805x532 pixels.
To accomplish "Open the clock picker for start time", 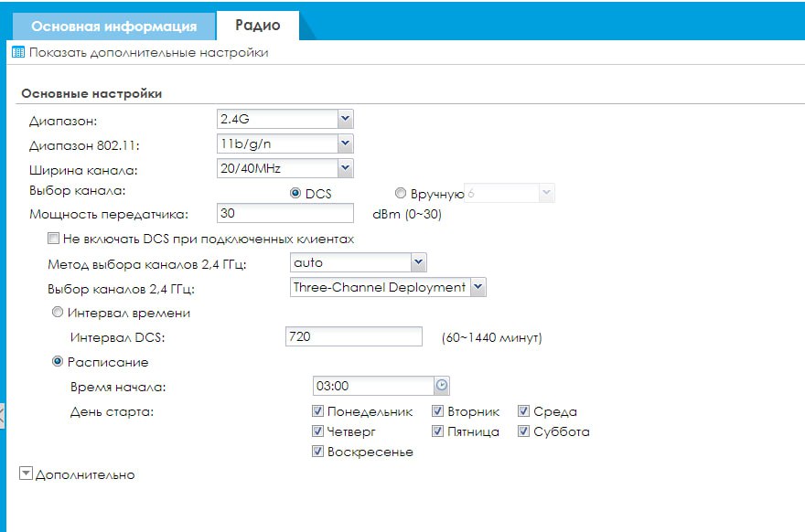I will [442, 385].
